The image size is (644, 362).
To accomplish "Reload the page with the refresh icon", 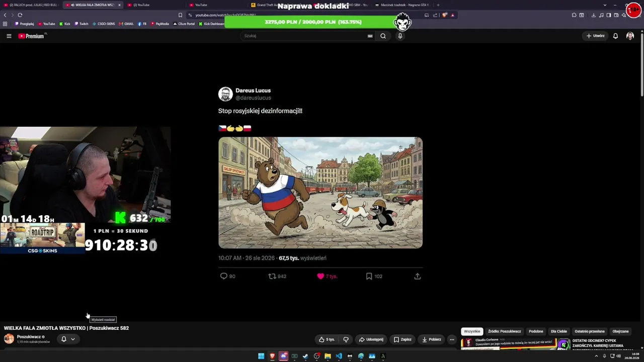I will point(20,15).
